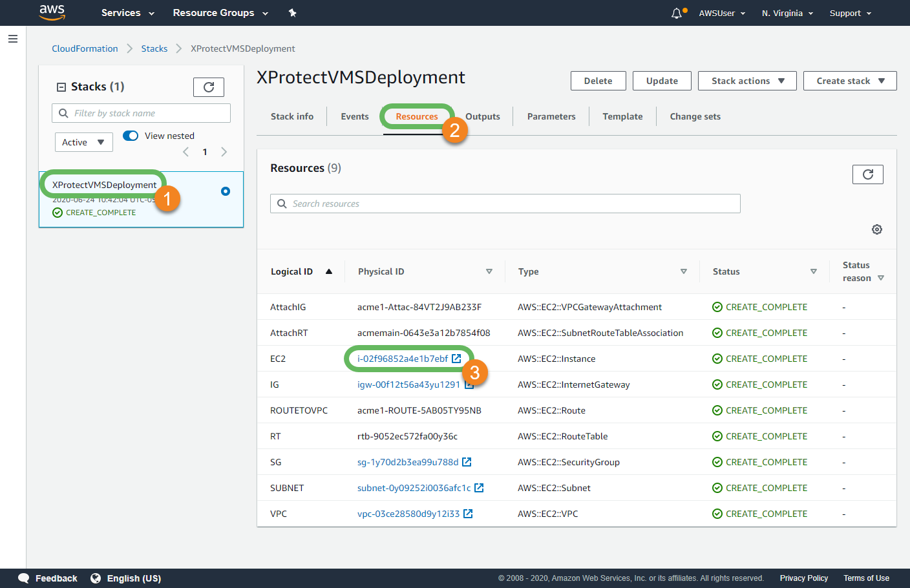
Task: Select the XProtectVMSDeployment stack radio button
Action: [x=225, y=191]
